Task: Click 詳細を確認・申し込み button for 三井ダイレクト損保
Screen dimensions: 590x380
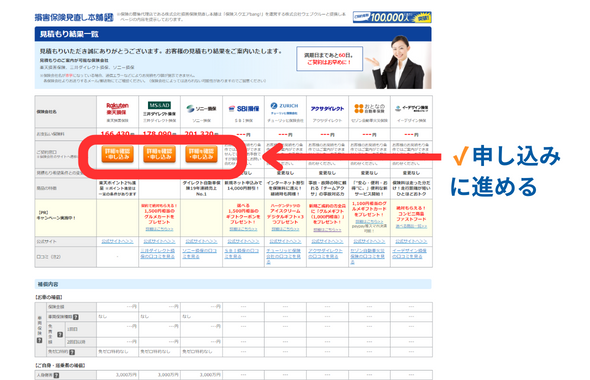Action: pos(159,154)
